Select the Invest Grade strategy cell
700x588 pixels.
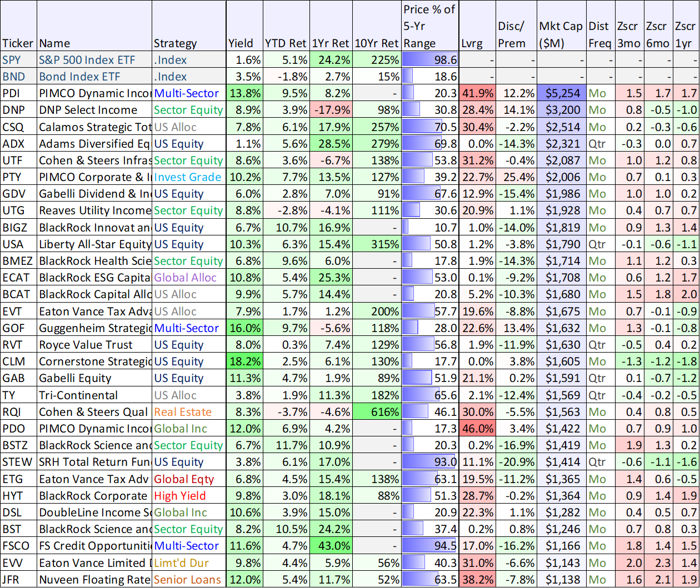pos(189,177)
